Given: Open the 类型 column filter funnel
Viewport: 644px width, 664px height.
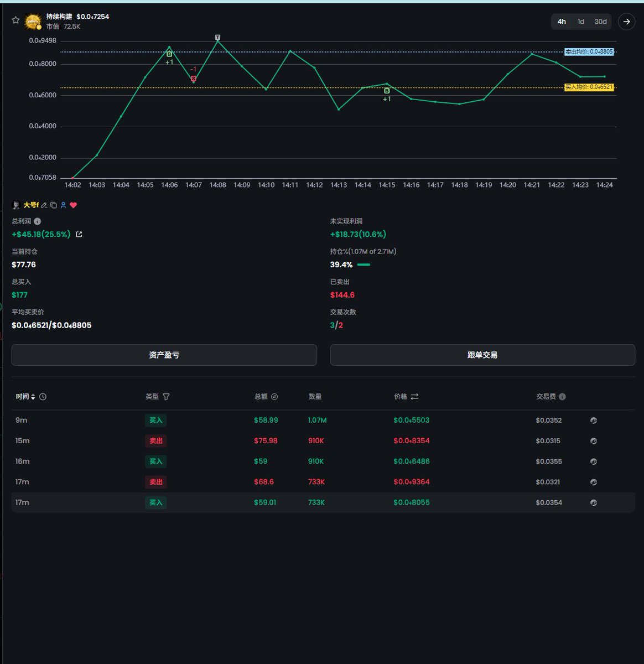Looking at the screenshot, I should [x=166, y=397].
